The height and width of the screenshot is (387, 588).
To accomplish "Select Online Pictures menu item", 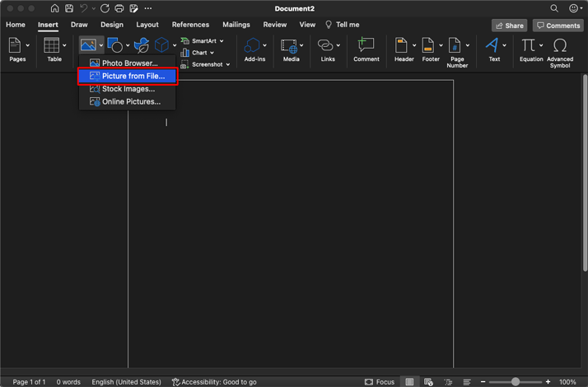I will point(127,101).
